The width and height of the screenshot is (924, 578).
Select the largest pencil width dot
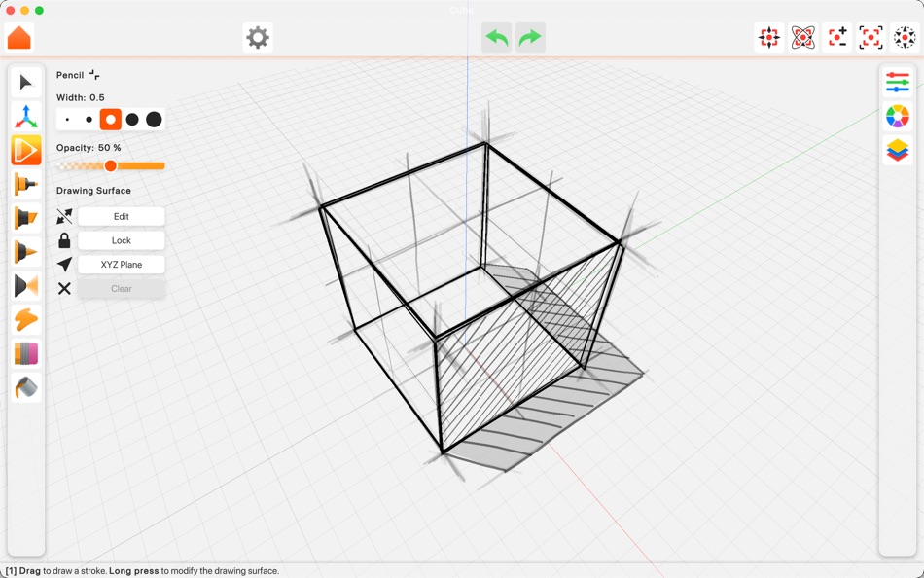pos(154,120)
